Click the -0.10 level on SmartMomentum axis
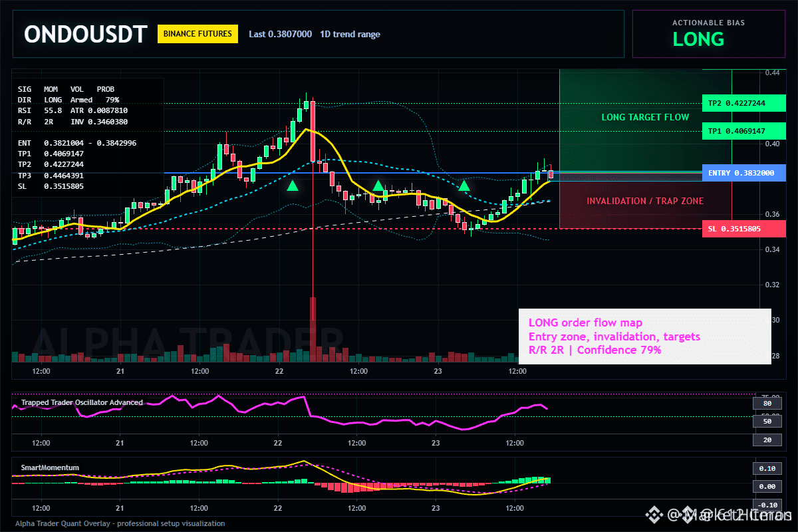The height and width of the screenshot is (532, 798). (766, 505)
